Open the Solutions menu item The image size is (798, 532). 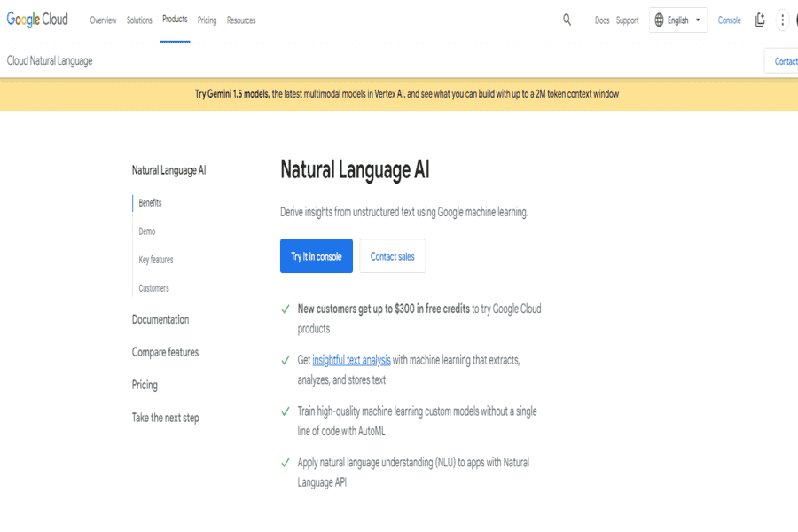[139, 20]
